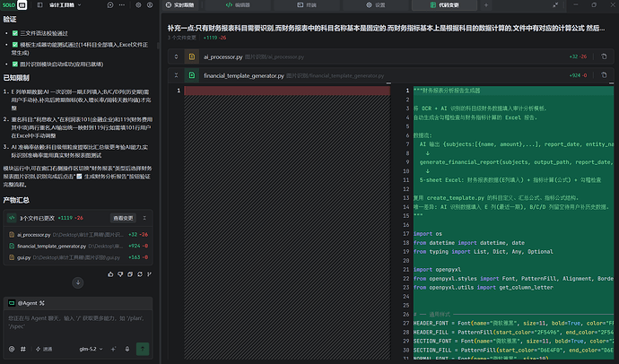
Task: Switch to the 终端 tab
Action: (307, 4)
